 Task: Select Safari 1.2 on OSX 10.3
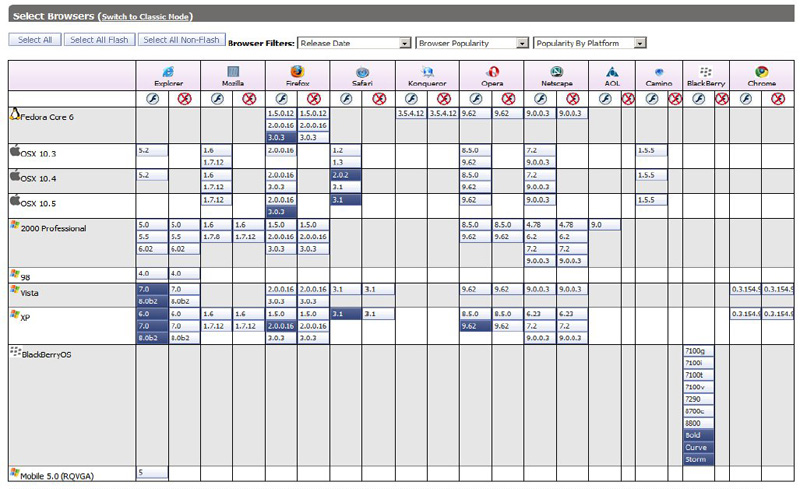[x=346, y=151]
